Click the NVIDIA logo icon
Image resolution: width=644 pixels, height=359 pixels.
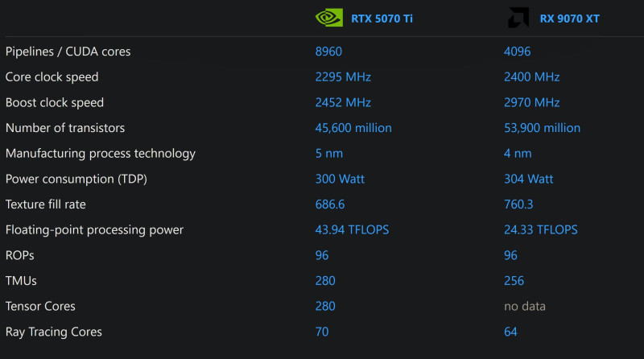pos(329,18)
